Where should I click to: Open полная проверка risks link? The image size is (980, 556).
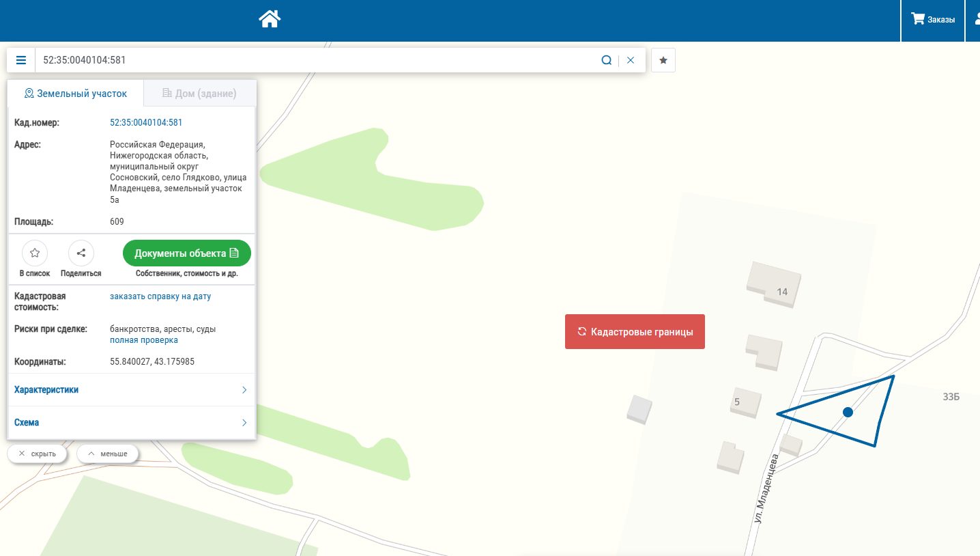144,340
